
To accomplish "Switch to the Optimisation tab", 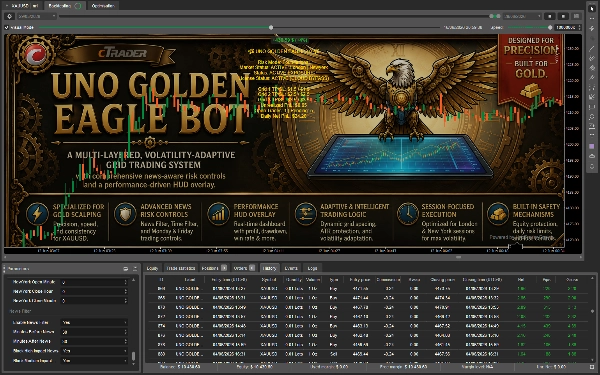I will click(x=103, y=6).
